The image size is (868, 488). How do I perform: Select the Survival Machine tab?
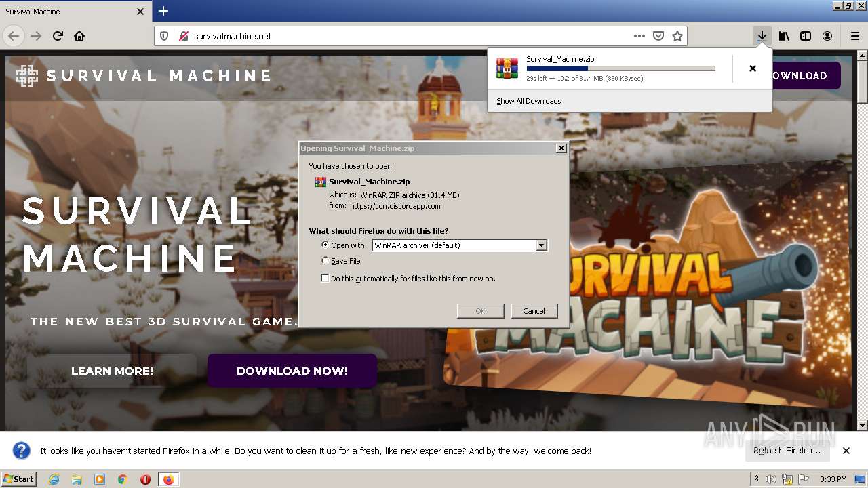pos(75,12)
